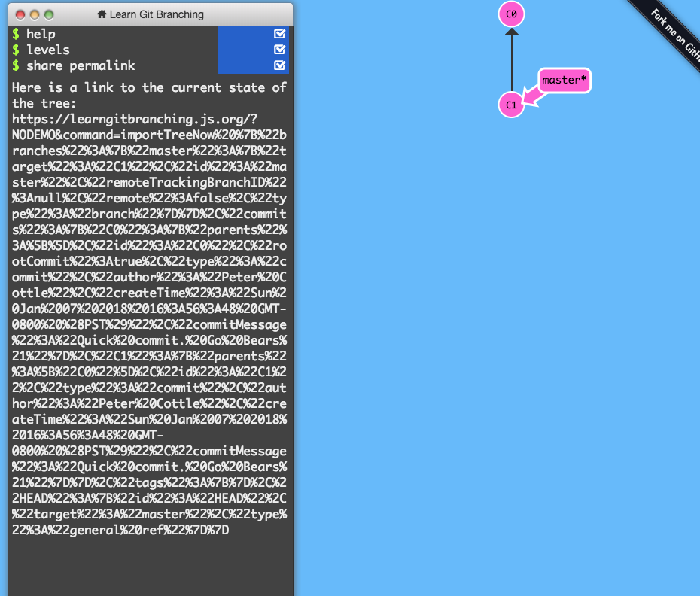Click the master* branch label

(x=564, y=79)
